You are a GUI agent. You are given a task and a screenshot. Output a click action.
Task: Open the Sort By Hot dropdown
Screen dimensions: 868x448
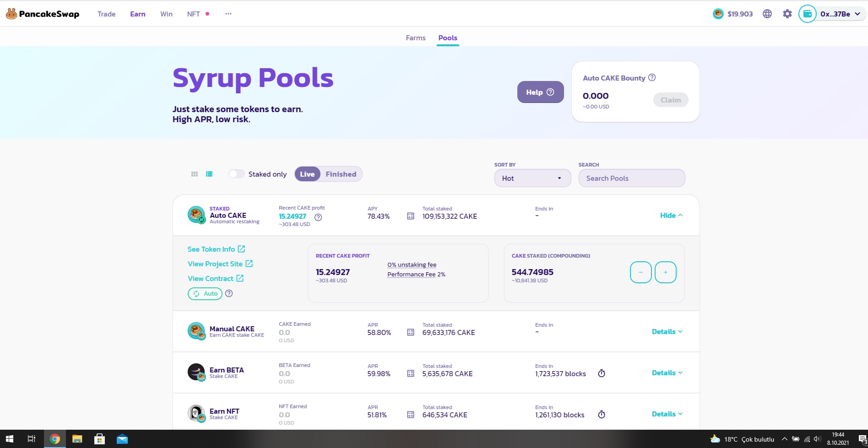coord(532,178)
